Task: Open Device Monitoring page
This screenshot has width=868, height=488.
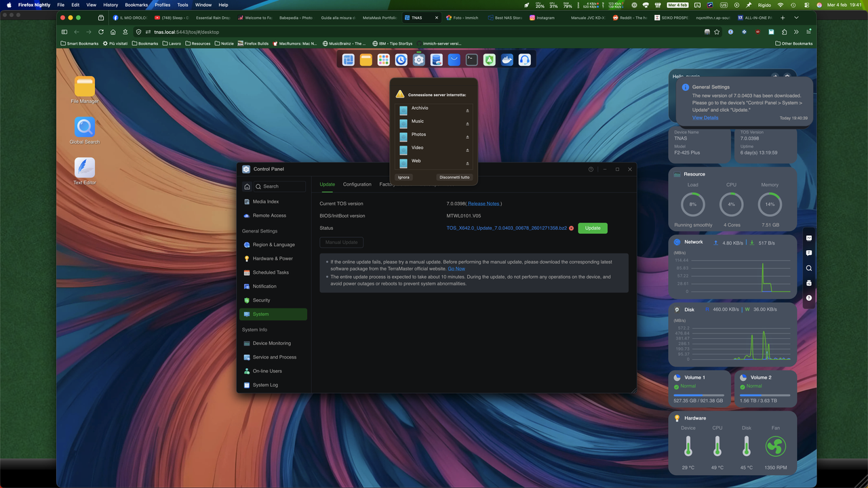Action: pos(273,343)
